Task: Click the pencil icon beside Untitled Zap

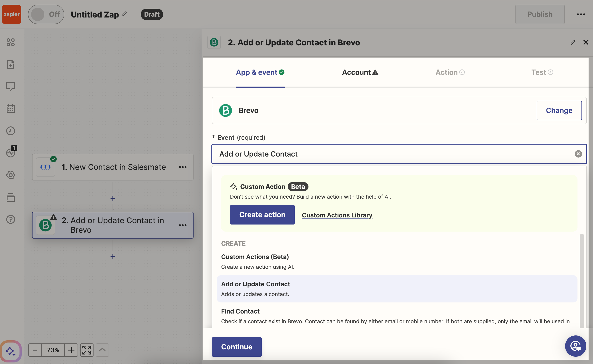Action: point(124,14)
